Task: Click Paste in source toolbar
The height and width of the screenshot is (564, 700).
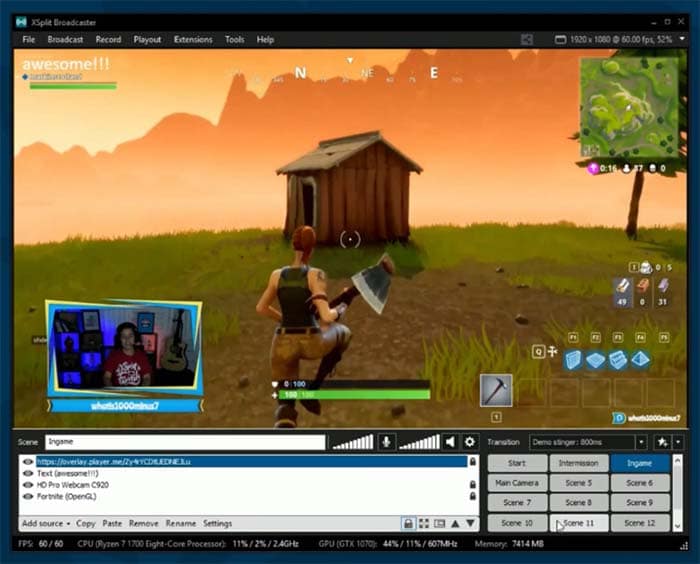Action: click(x=112, y=523)
